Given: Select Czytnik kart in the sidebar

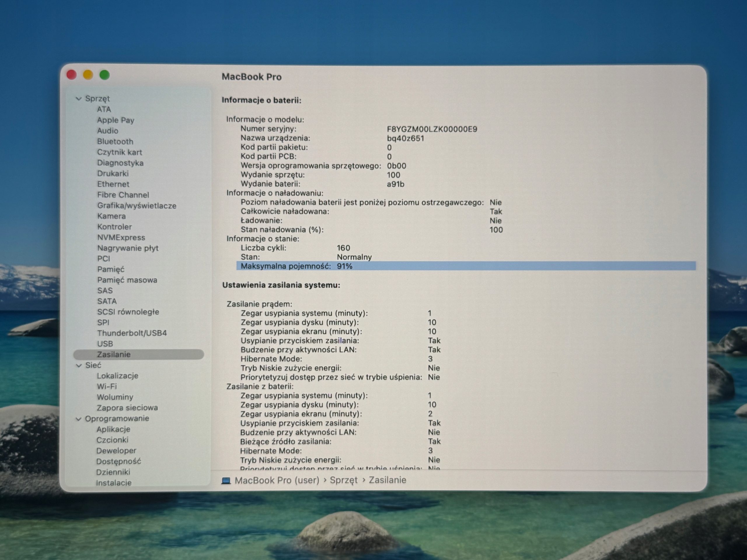Looking at the screenshot, I should pos(120,152).
